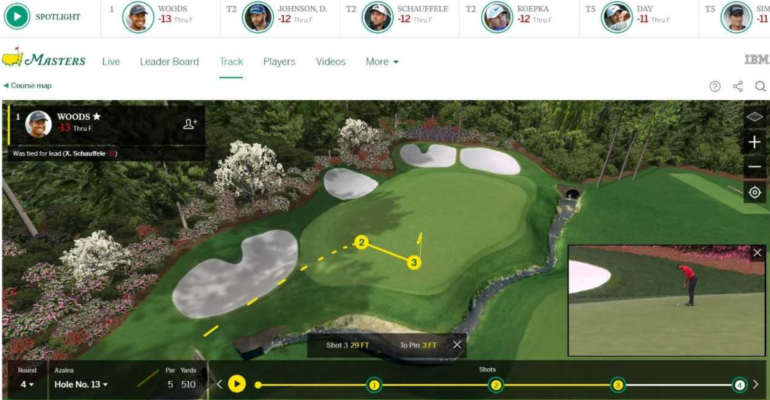
Task: Toggle the map layers view icon
Action: tap(754, 117)
